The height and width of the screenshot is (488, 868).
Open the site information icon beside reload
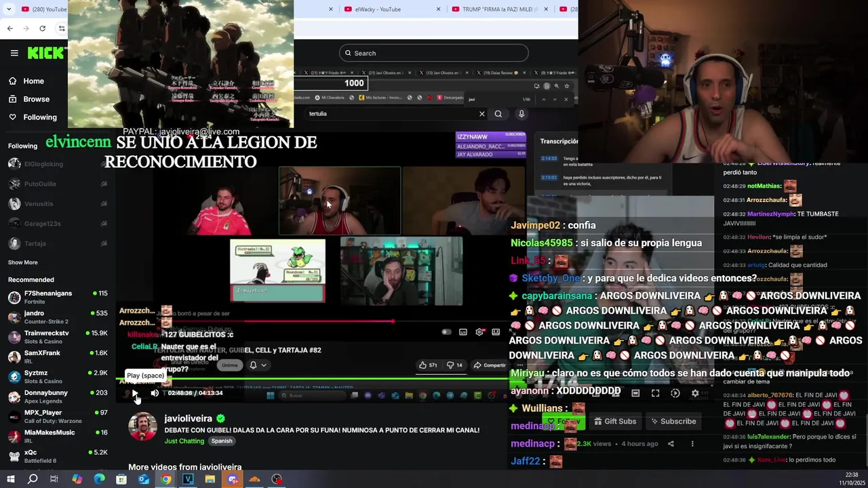tap(62, 28)
